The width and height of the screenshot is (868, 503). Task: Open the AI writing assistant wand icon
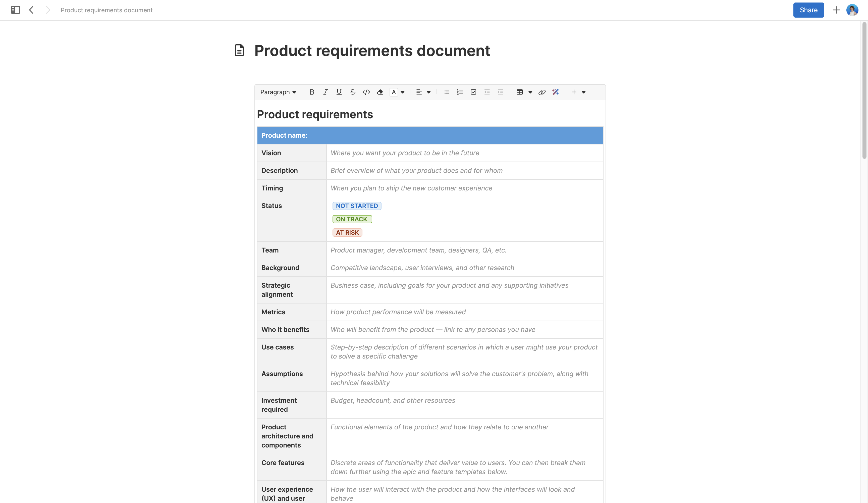point(555,92)
